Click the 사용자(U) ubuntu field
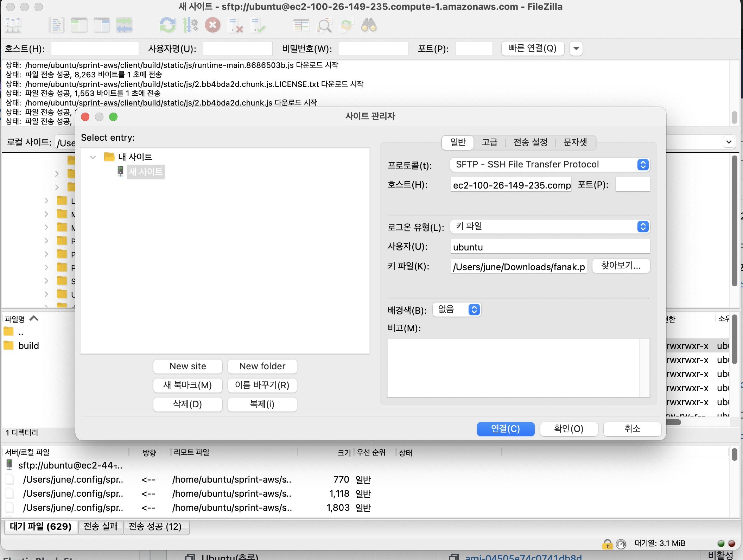743x560 pixels. click(550, 247)
